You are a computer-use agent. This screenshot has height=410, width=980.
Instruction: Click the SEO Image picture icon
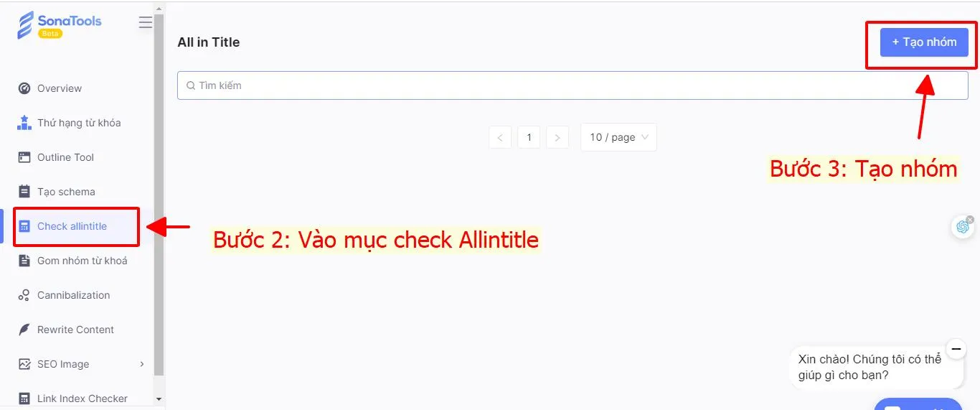(24, 364)
